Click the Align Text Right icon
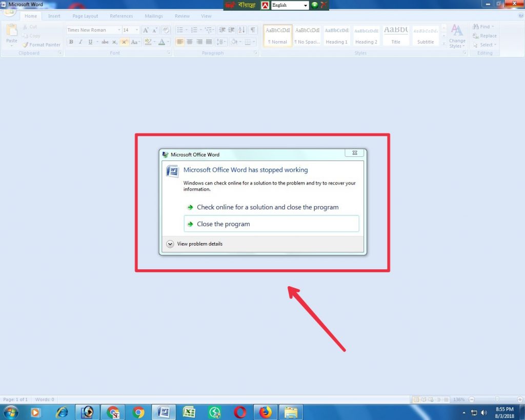This screenshot has height=420, width=525. pos(199,42)
